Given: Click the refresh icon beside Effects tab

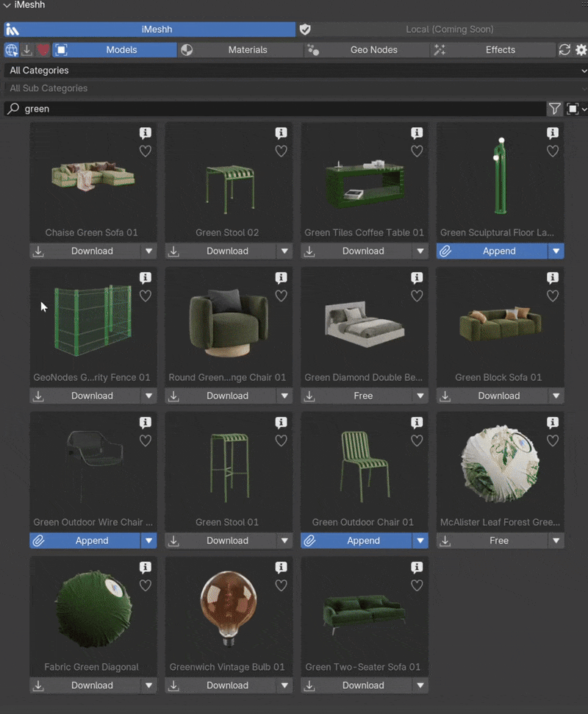Looking at the screenshot, I should point(564,50).
